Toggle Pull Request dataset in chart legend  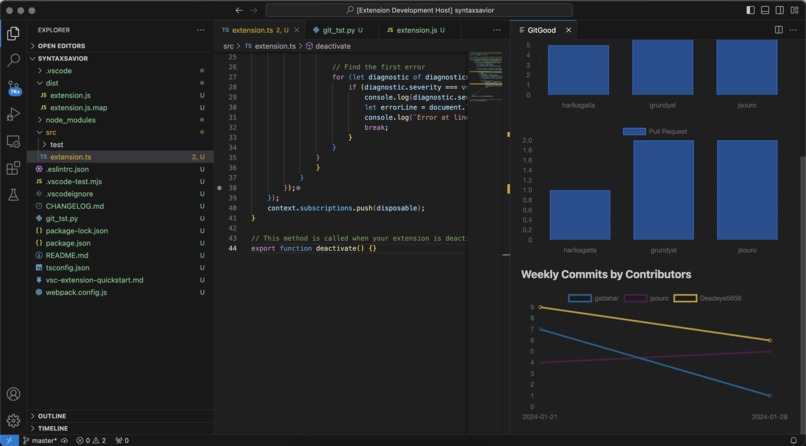pos(655,132)
